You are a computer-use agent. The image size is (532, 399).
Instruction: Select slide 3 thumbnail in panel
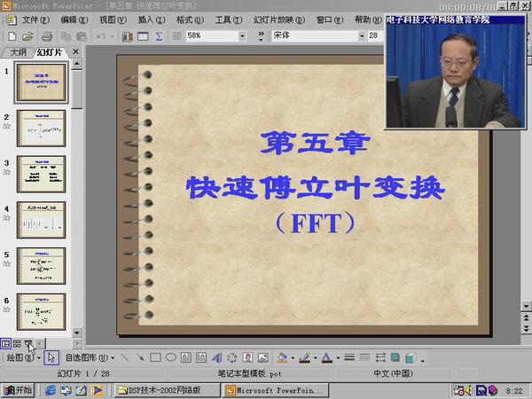[42, 174]
